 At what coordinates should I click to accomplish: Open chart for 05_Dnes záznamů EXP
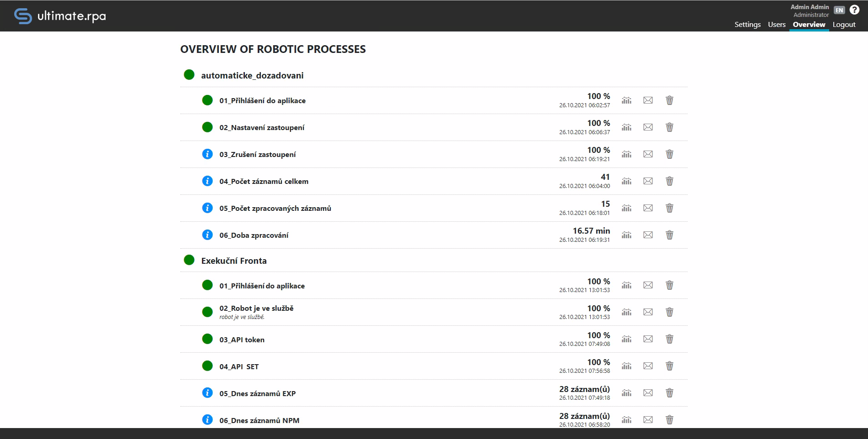626,393
